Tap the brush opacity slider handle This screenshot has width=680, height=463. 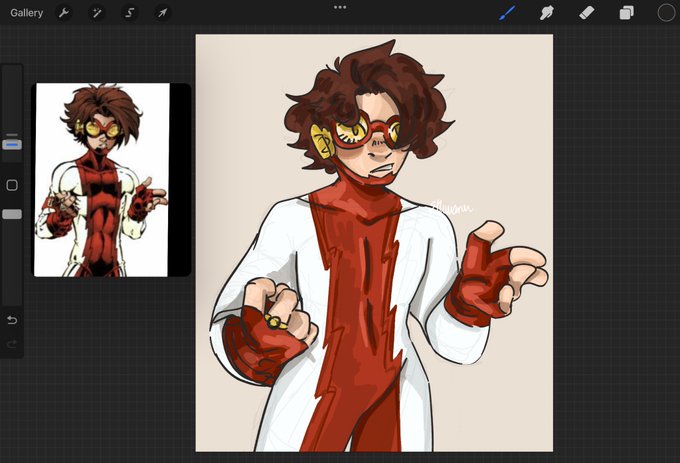pos(12,214)
